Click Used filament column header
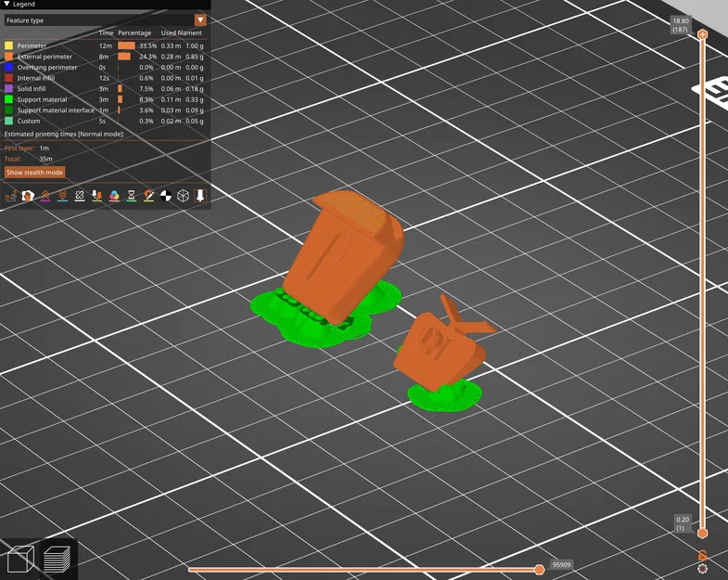The height and width of the screenshot is (580, 728). click(182, 32)
